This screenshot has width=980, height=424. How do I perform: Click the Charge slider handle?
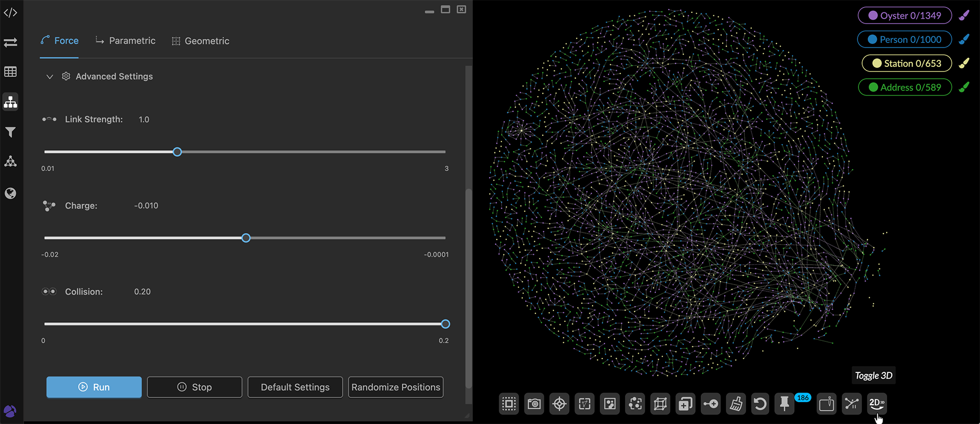click(x=246, y=238)
